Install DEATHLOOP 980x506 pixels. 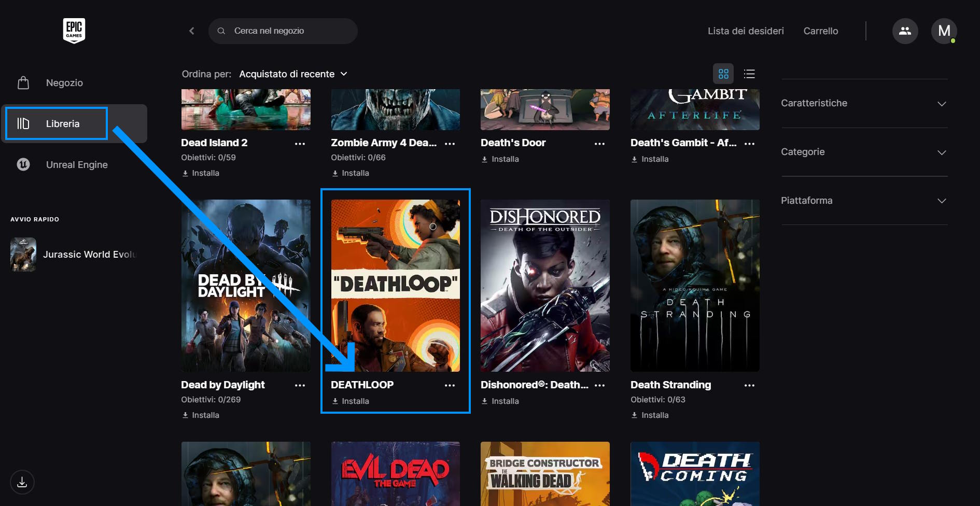tap(351, 401)
